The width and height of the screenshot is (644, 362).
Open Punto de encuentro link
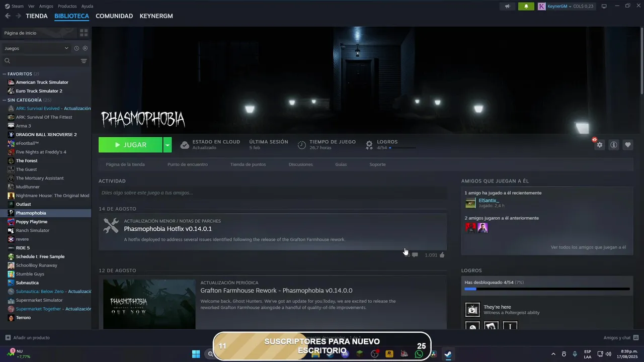point(188,164)
